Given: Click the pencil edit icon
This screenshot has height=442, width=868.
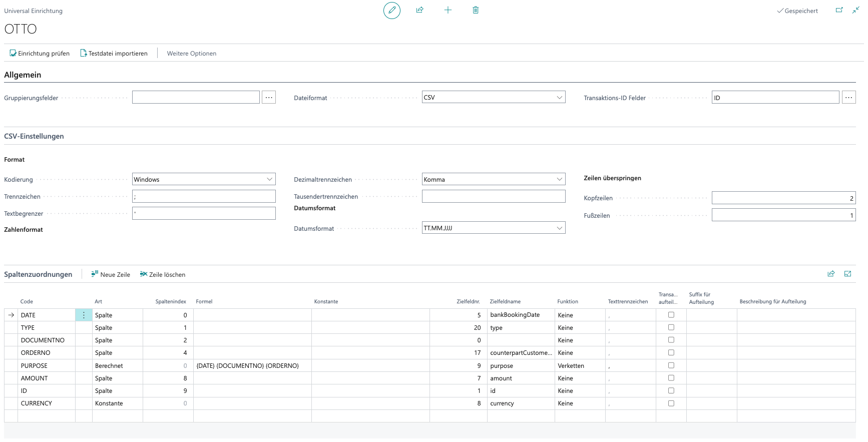Looking at the screenshot, I should pyautogui.click(x=391, y=10).
